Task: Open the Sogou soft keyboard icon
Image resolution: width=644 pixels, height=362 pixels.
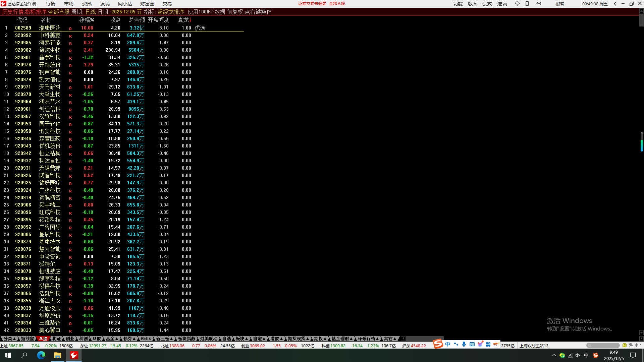Action: pyautogui.click(x=472, y=345)
